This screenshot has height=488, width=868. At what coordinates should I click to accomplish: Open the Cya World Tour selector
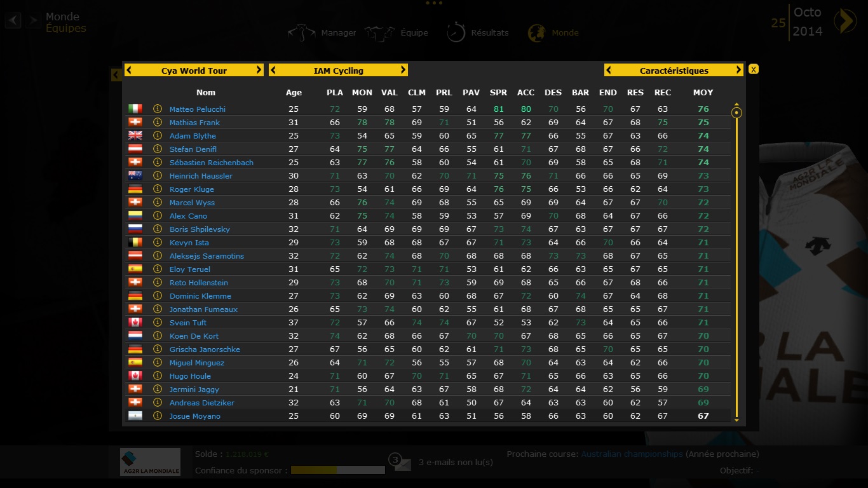194,70
